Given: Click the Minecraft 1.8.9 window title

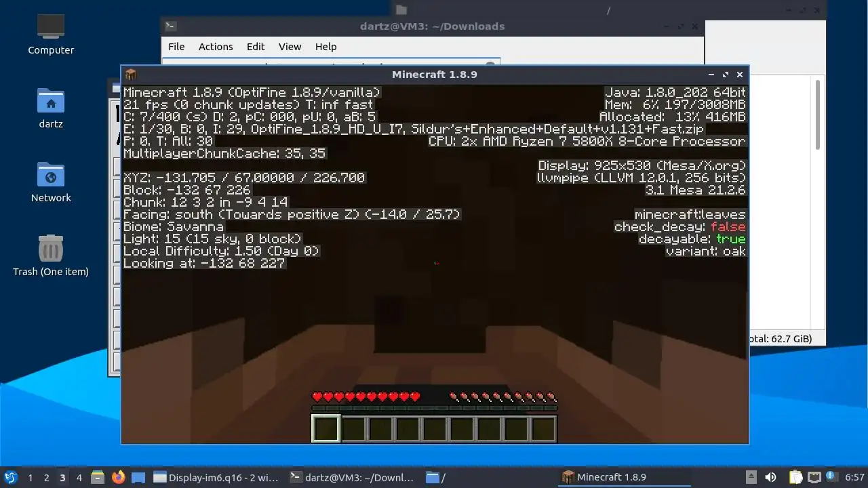Looking at the screenshot, I should (x=435, y=75).
